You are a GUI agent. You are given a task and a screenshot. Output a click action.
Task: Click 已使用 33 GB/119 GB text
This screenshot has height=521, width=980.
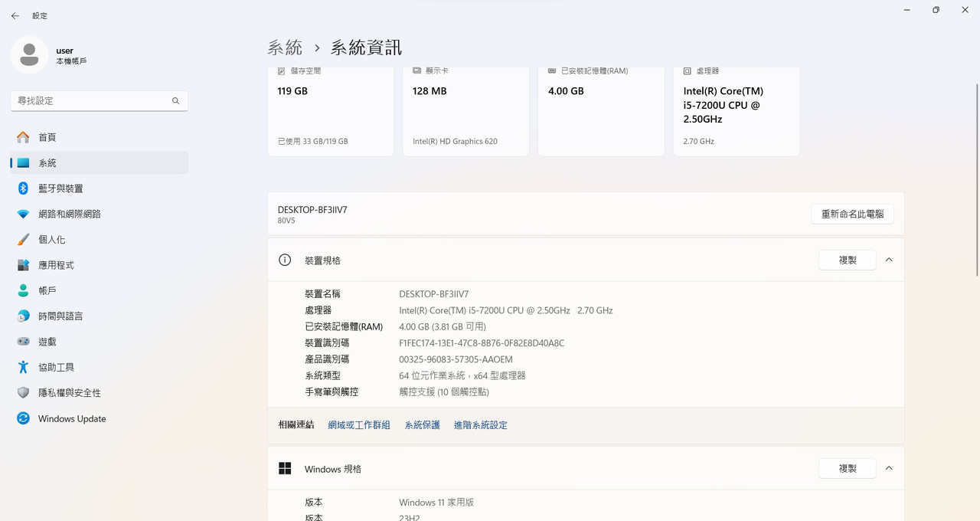[x=312, y=141]
